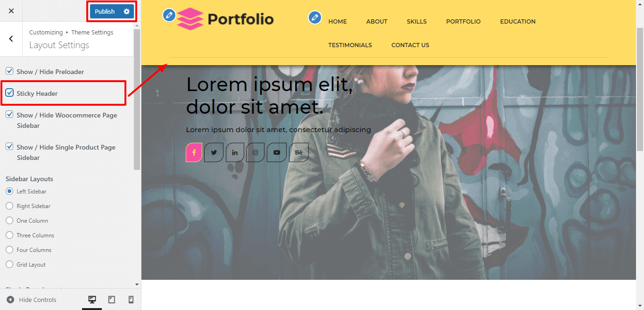Click the Facebook social icon
This screenshot has height=310, width=644.
194,152
